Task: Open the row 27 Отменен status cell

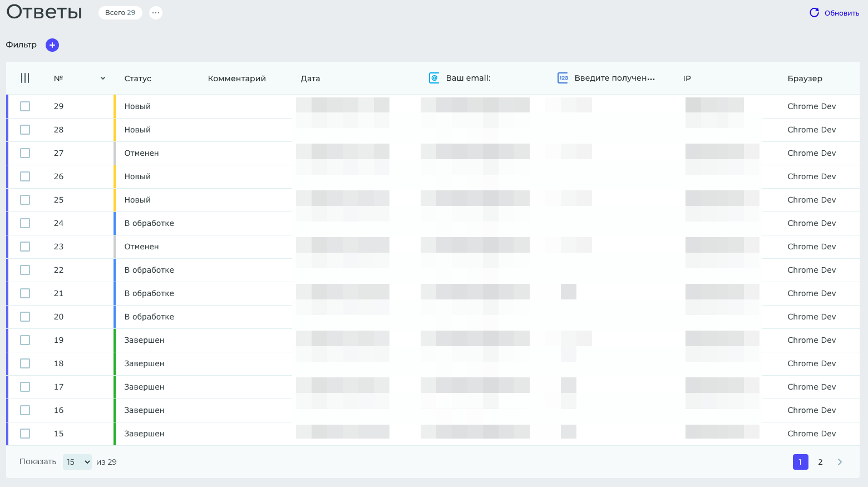Action: (141, 153)
